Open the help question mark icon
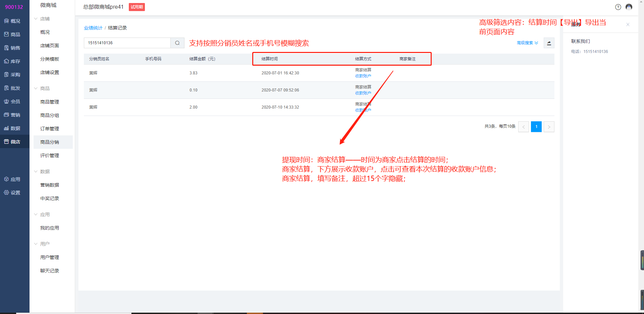This screenshot has height=314, width=644. click(618, 7)
